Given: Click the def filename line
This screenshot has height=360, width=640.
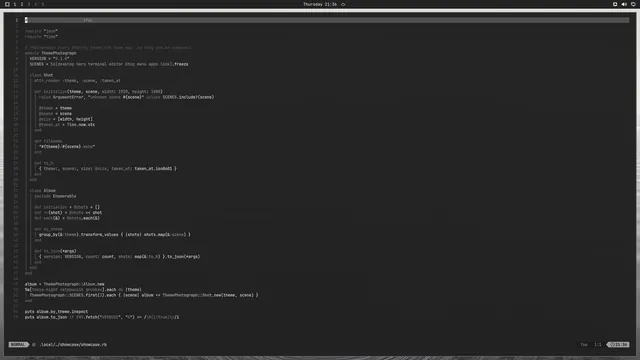Looking at the screenshot, I should click(x=48, y=141).
